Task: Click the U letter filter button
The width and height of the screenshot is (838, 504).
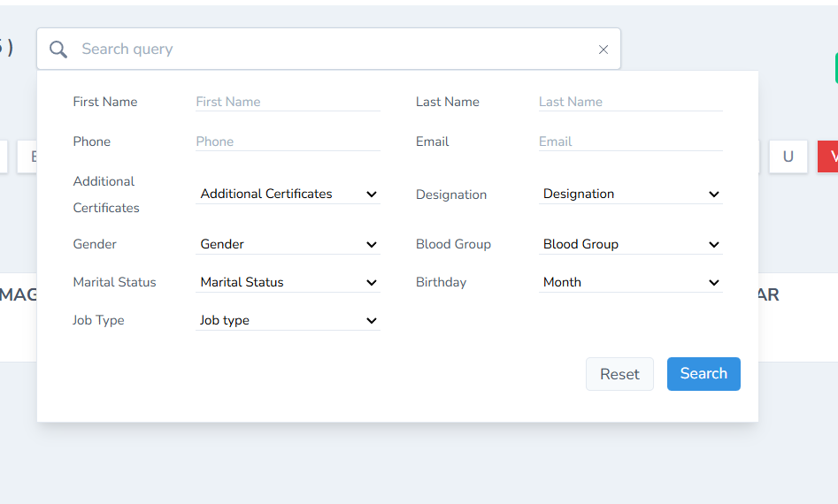Action: (x=788, y=157)
